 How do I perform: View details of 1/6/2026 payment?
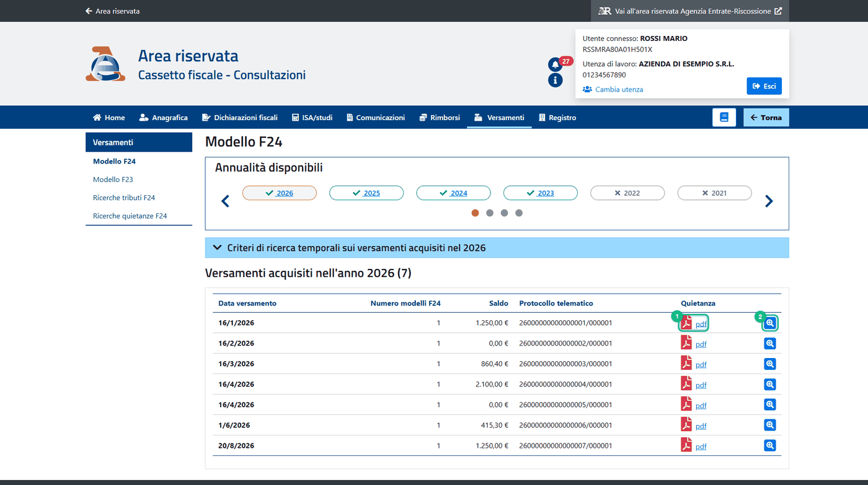tap(770, 425)
